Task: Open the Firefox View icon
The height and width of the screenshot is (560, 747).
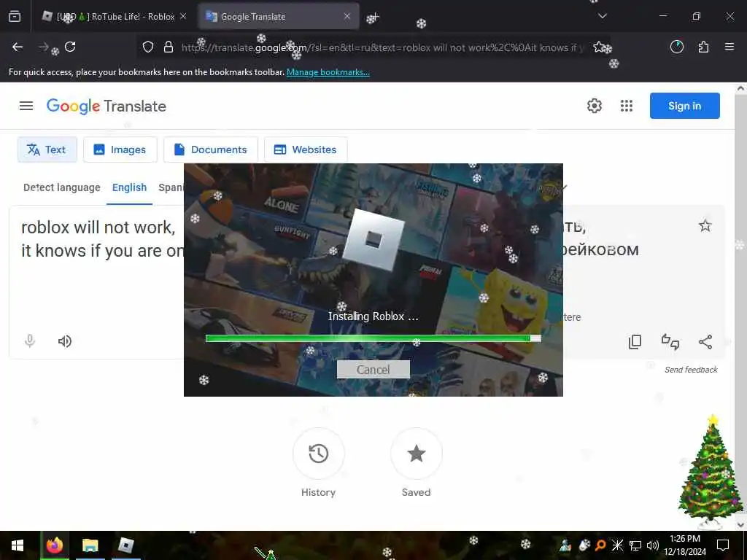Action: pos(15,16)
